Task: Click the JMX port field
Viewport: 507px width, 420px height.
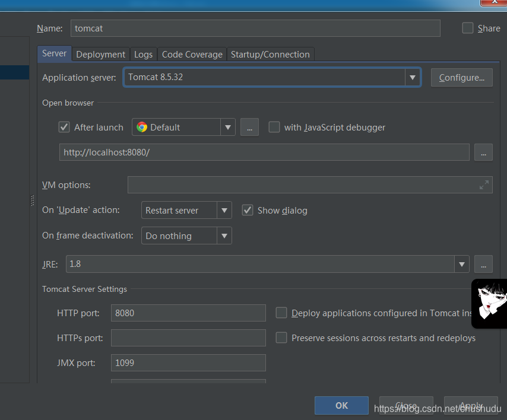Action: 189,363
